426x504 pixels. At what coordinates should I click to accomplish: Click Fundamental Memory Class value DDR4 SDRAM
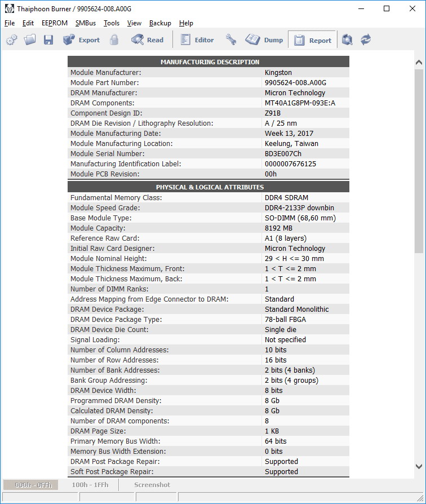287,198
